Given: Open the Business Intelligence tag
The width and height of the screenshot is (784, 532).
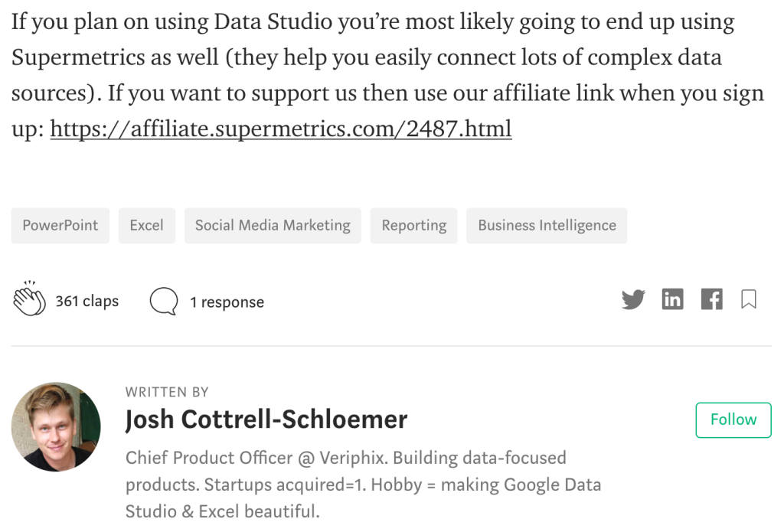Looking at the screenshot, I should [x=547, y=226].
